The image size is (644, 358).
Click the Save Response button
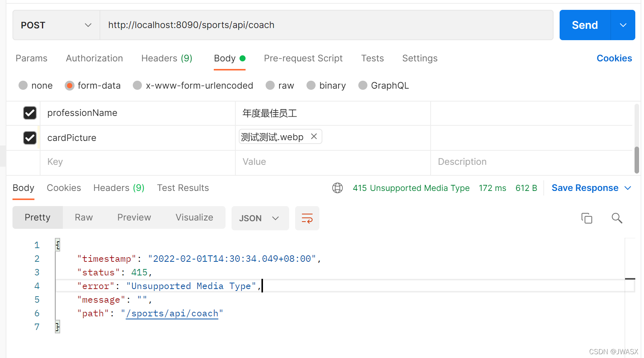(x=585, y=188)
